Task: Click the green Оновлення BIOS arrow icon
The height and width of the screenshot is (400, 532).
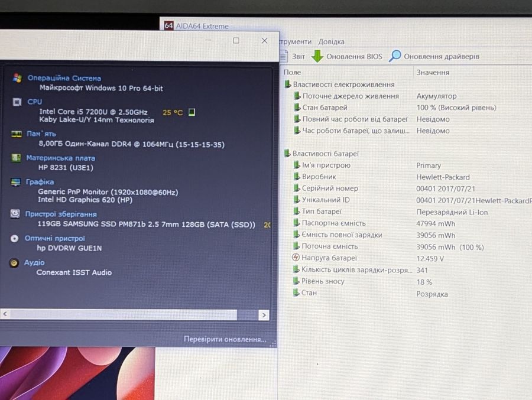Action: click(x=317, y=56)
